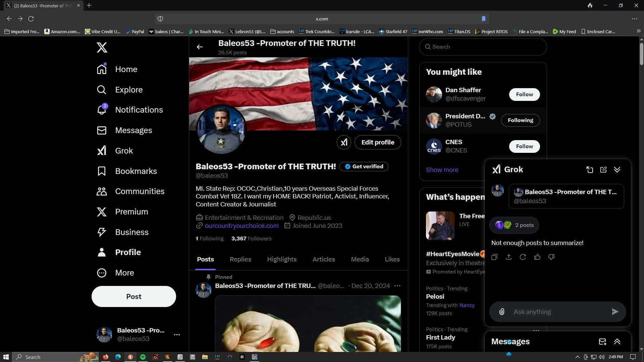
Task: Start a new Grok chat
Action: click(603, 170)
